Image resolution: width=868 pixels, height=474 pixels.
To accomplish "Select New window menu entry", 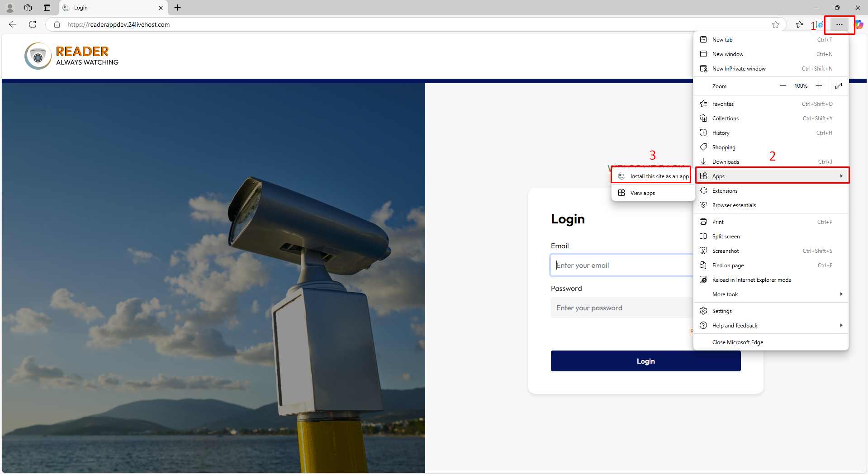I will [x=771, y=54].
